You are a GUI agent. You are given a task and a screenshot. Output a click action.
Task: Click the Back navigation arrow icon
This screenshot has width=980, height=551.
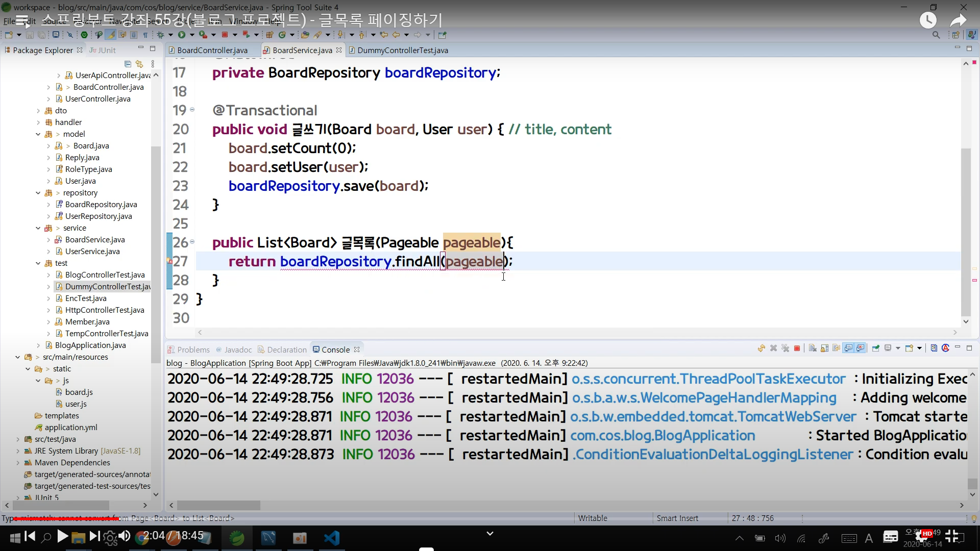396,35
